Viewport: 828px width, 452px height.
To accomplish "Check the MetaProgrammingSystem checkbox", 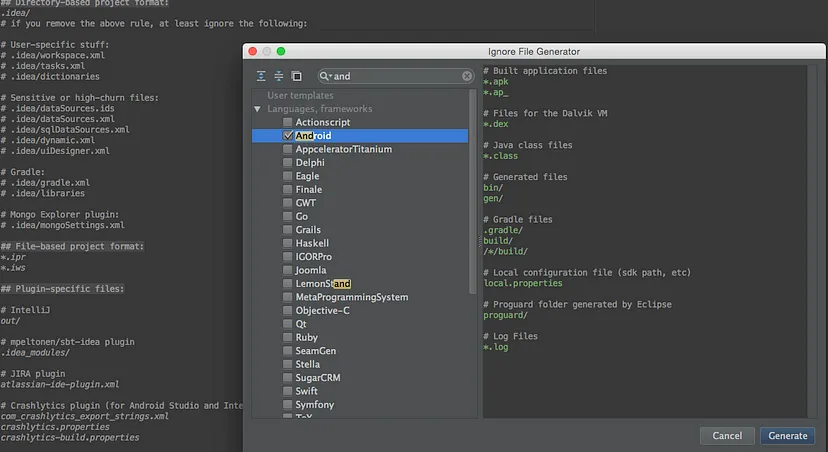I will pos(287,297).
